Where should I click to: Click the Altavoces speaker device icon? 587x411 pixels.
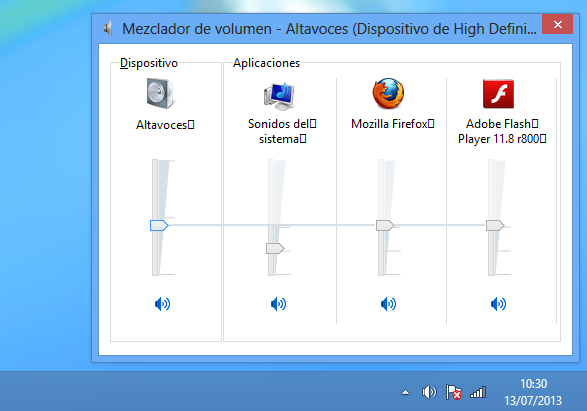[x=161, y=94]
